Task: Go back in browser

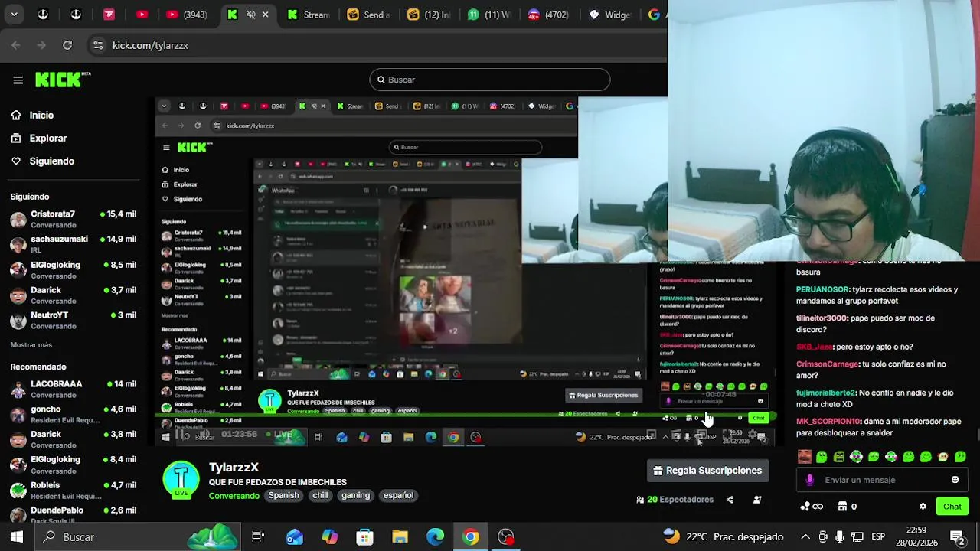Action: coord(15,45)
